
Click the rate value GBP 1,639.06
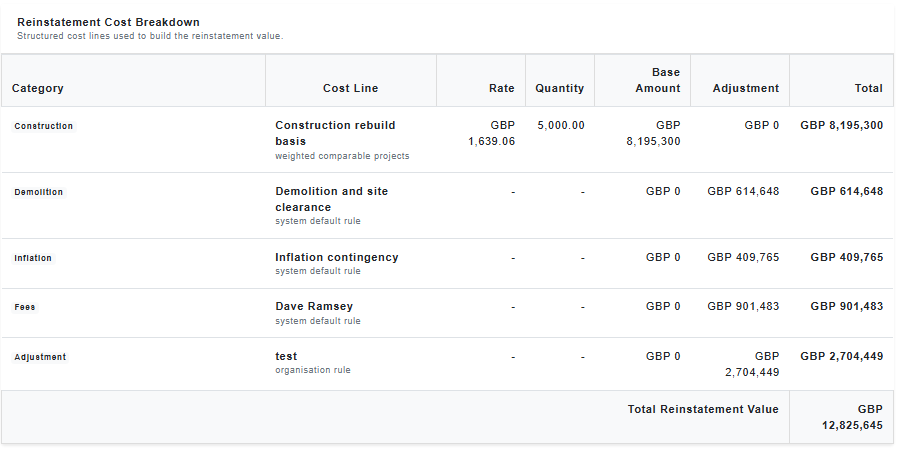click(x=492, y=134)
